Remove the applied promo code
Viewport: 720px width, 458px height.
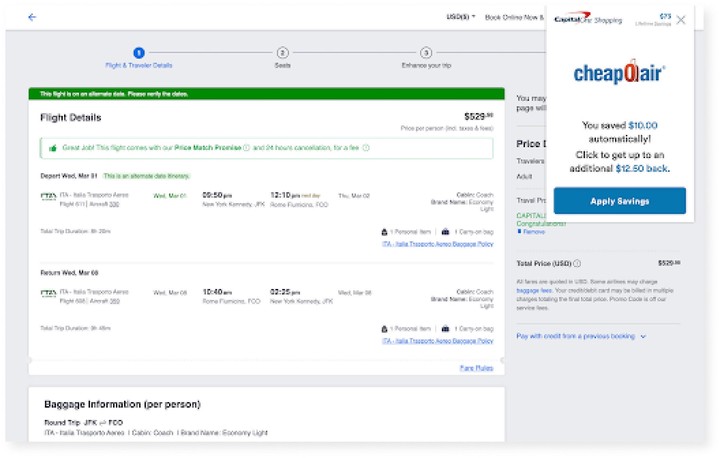click(x=534, y=231)
